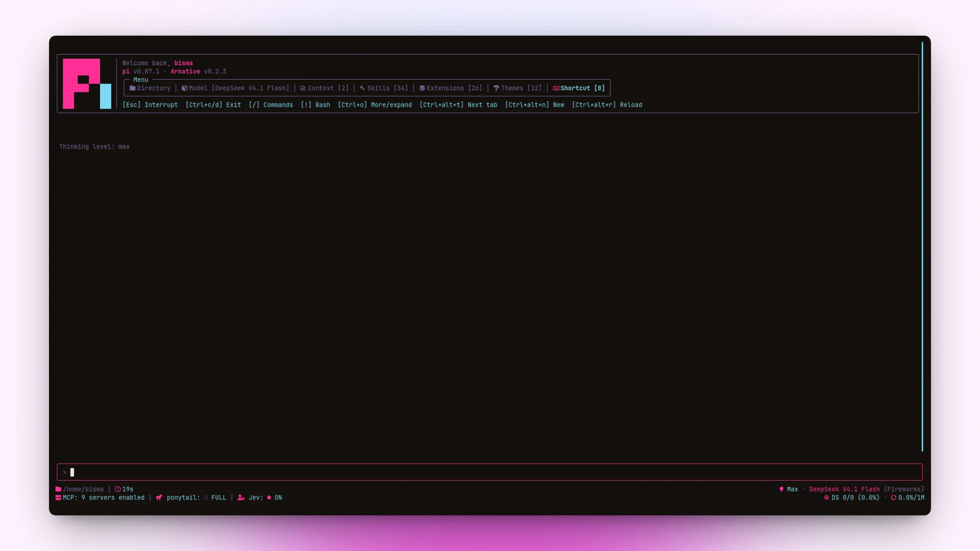
Task: Click the [Esc] Interrupt shortcut
Action: tap(150, 105)
